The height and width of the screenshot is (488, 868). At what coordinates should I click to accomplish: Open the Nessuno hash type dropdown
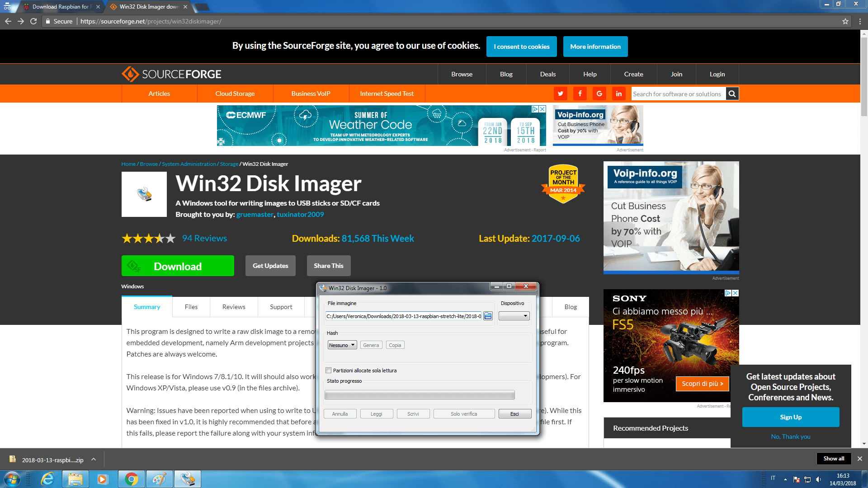click(x=342, y=345)
